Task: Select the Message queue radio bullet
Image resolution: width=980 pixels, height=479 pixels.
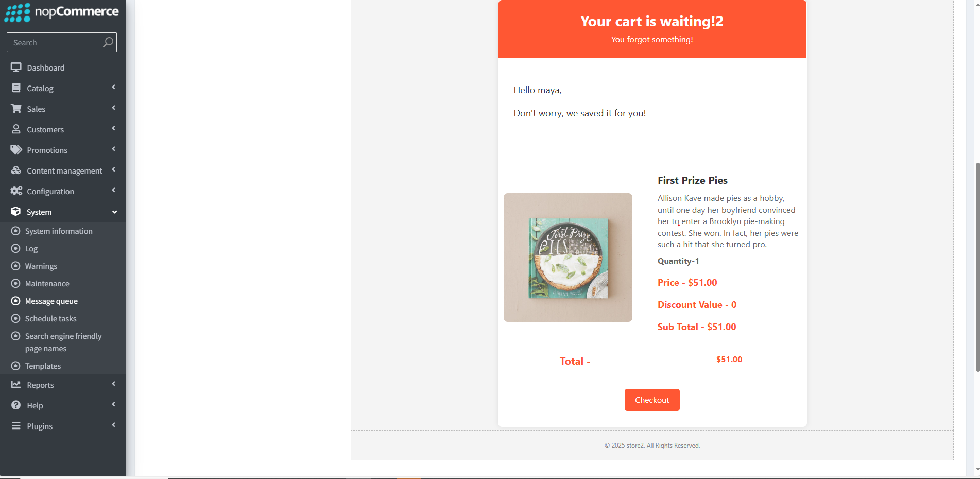Action: click(x=16, y=301)
